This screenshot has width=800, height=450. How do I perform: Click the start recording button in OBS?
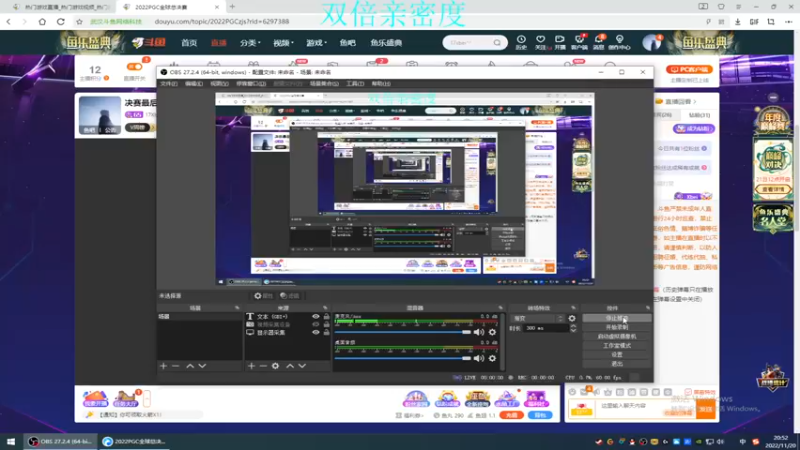point(617,327)
